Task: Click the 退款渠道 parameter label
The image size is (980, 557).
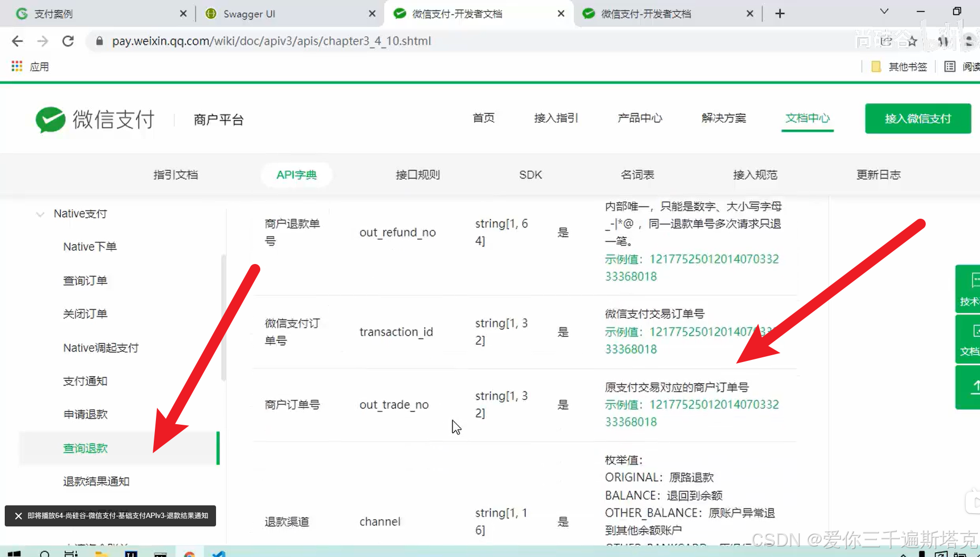Action: 287,522
